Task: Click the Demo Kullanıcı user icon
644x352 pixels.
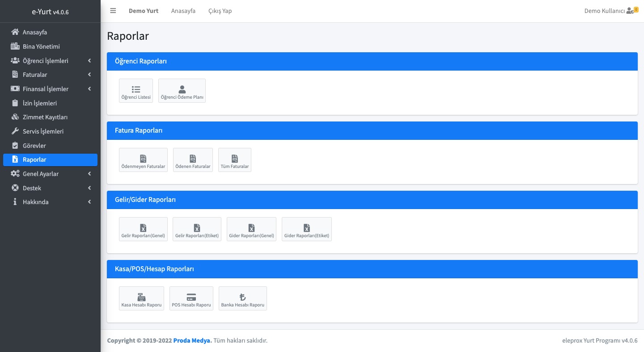Action: click(630, 11)
